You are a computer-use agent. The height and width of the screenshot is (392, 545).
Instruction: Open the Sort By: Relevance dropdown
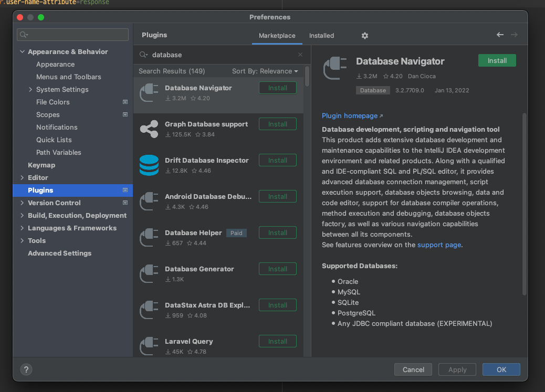click(265, 71)
